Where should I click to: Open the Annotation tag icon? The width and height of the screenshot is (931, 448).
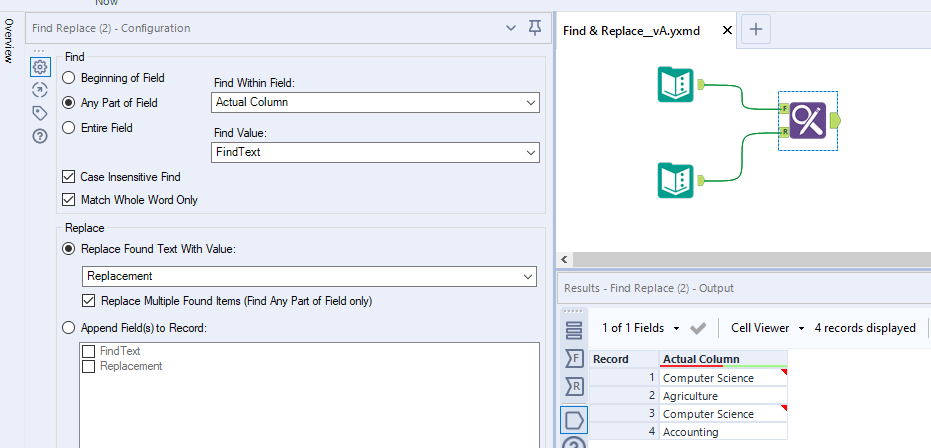click(x=40, y=113)
